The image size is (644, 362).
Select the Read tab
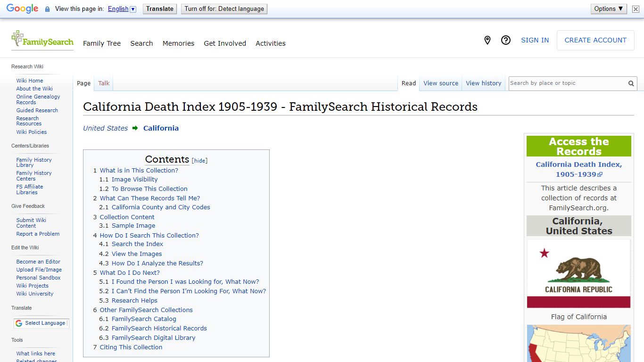[x=409, y=83]
